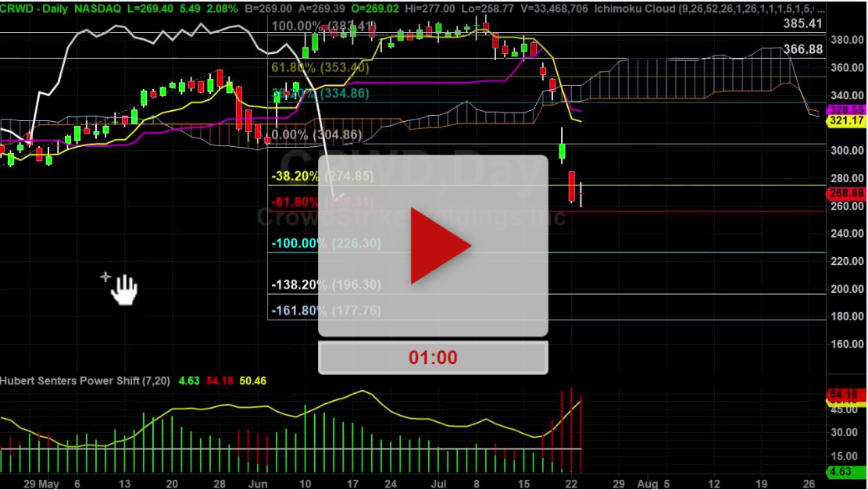Click the Jun date on the time axis
Screen dimensions: 868x490
tap(258, 484)
